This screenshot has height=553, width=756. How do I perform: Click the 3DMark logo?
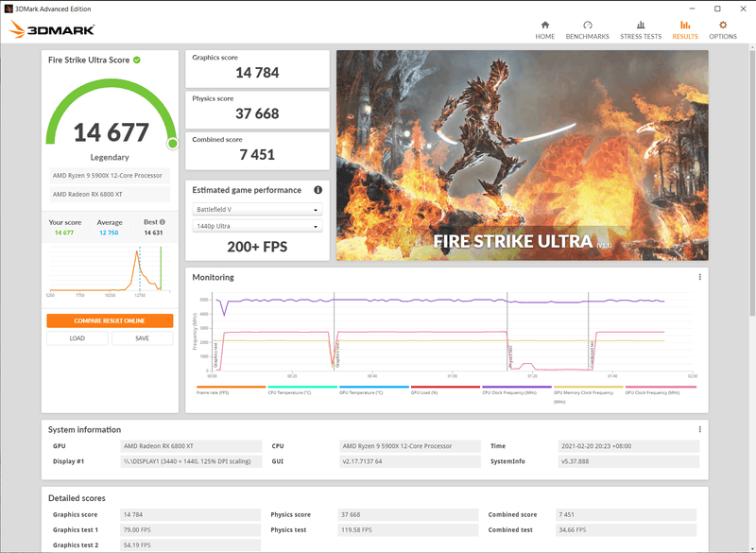coord(52,29)
